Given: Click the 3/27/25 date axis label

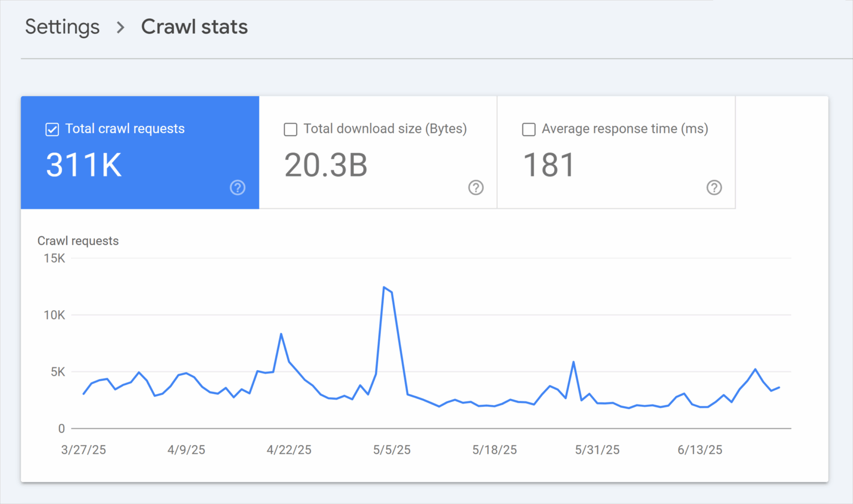Looking at the screenshot, I should click(x=83, y=450).
